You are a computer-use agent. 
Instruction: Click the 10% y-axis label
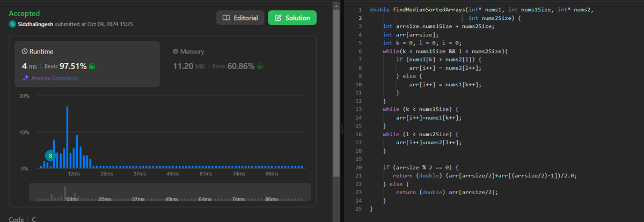pyautogui.click(x=24, y=132)
